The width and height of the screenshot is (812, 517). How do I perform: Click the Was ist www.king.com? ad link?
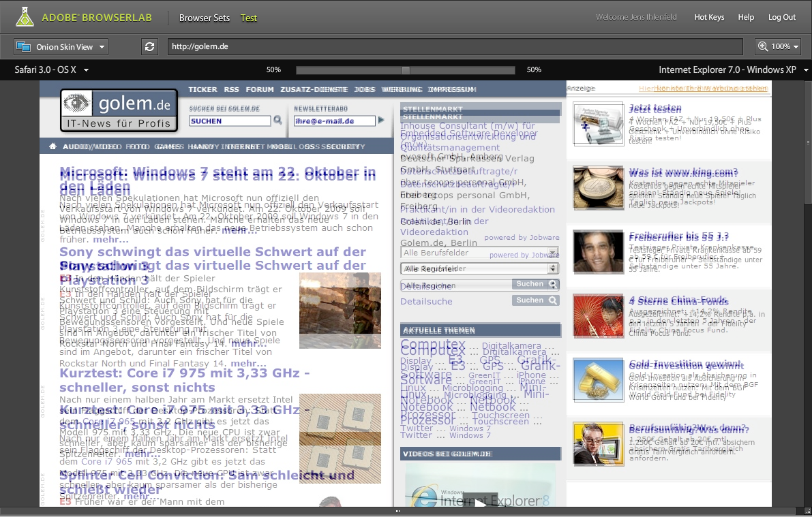pos(684,172)
